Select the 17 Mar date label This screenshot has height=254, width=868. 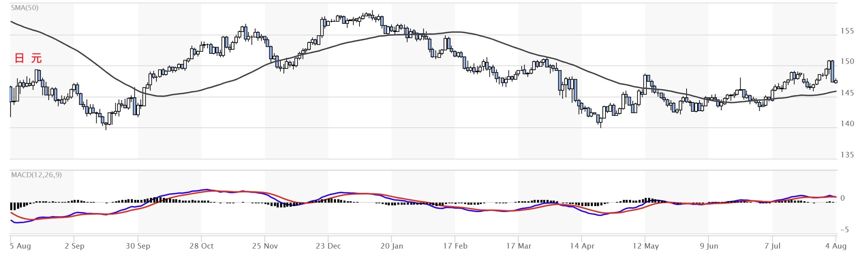click(x=519, y=246)
